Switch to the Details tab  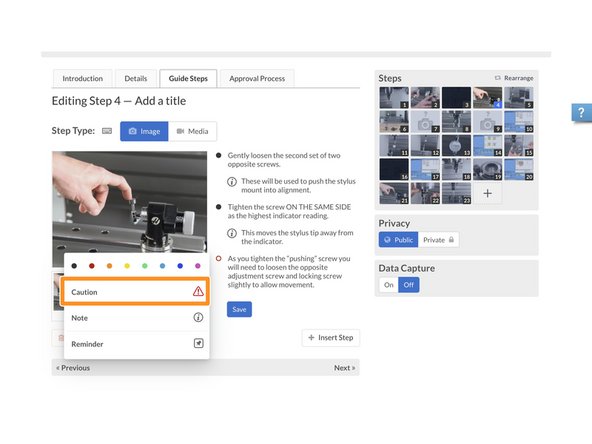tap(136, 79)
